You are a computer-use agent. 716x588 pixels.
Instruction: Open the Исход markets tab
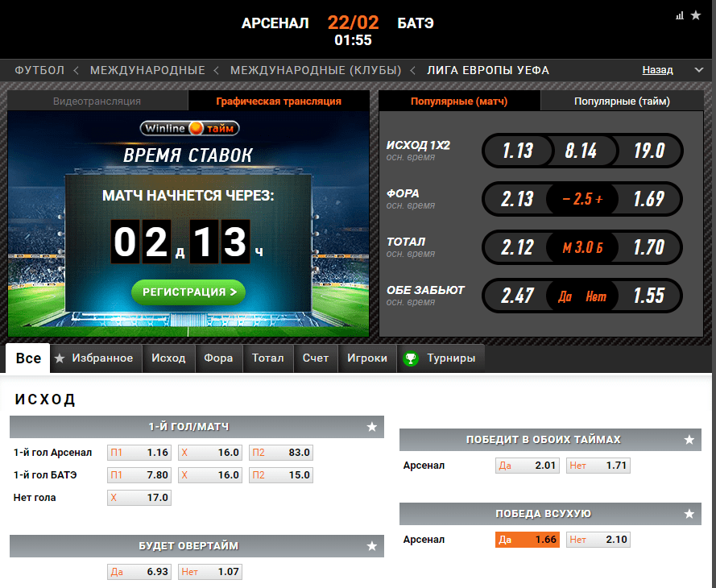(x=168, y=358)
